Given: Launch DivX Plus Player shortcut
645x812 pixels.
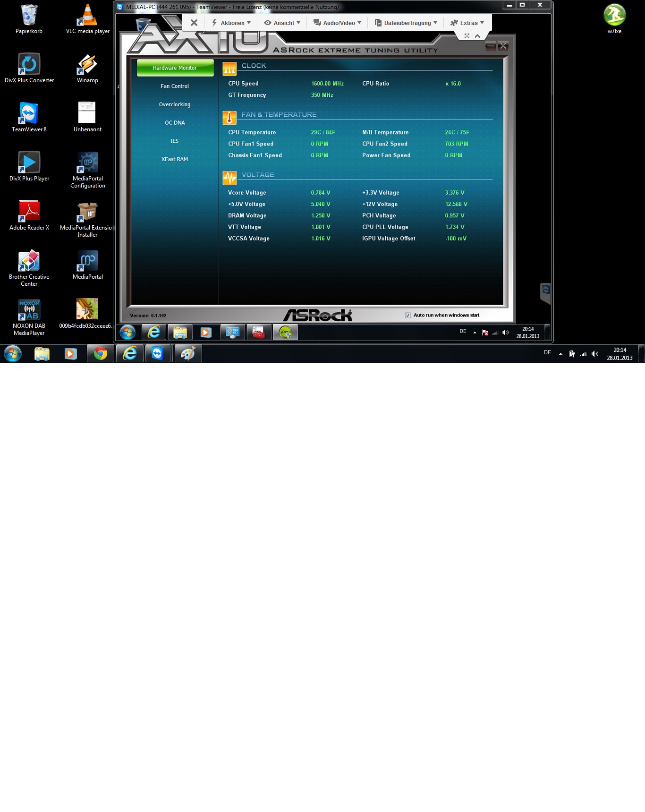Looking at the screenshot, I should click(x=29, y=166).
